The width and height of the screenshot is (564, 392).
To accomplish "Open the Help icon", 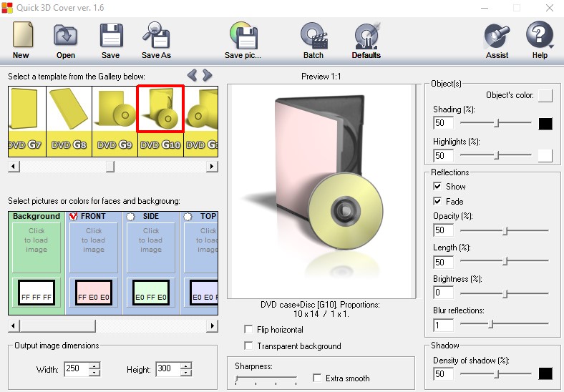I will tap(540, 36).
